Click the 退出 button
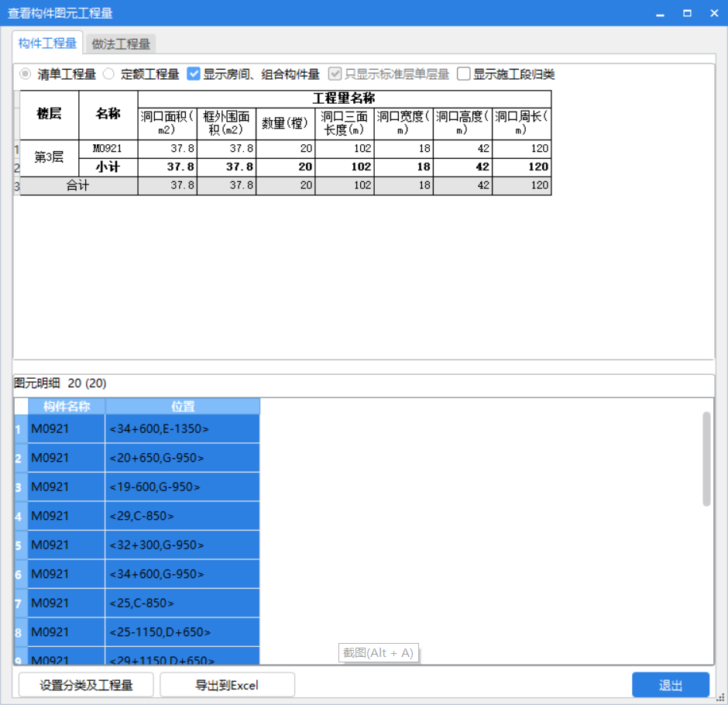Screen dimensions: 728x705 671,685
